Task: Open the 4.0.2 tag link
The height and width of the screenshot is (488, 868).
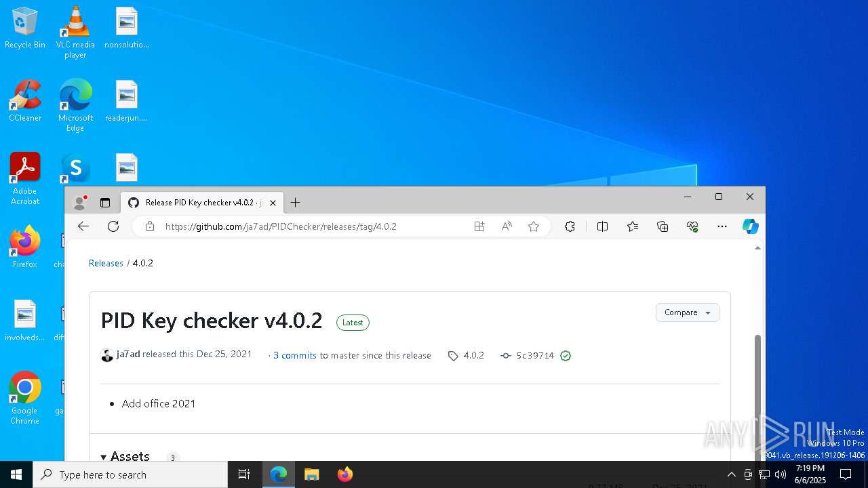Action: pyautogui.click(x=467, y=355)
